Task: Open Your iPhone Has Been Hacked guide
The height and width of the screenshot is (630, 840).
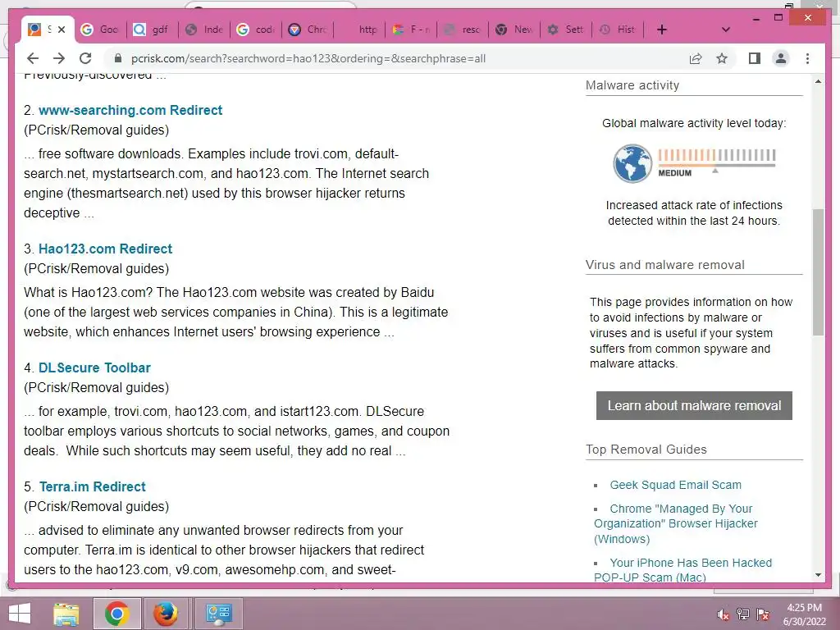Action: (683, 570)
